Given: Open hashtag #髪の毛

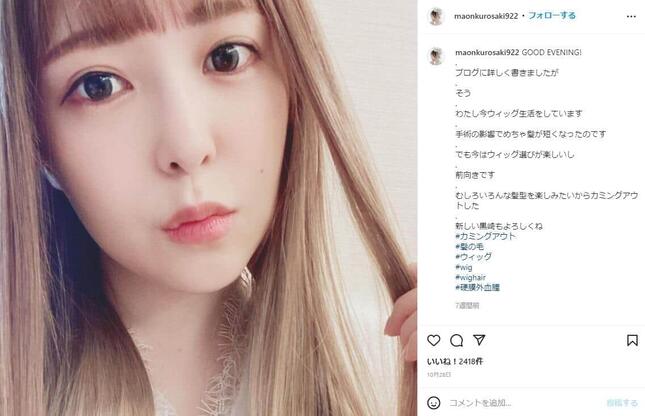Looking at the screenshot, I should click(469, 246).
